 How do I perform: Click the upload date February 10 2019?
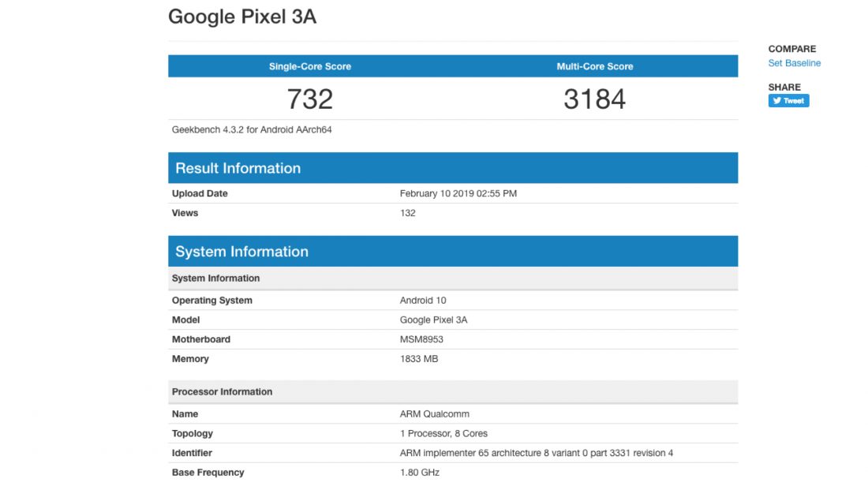458,193
